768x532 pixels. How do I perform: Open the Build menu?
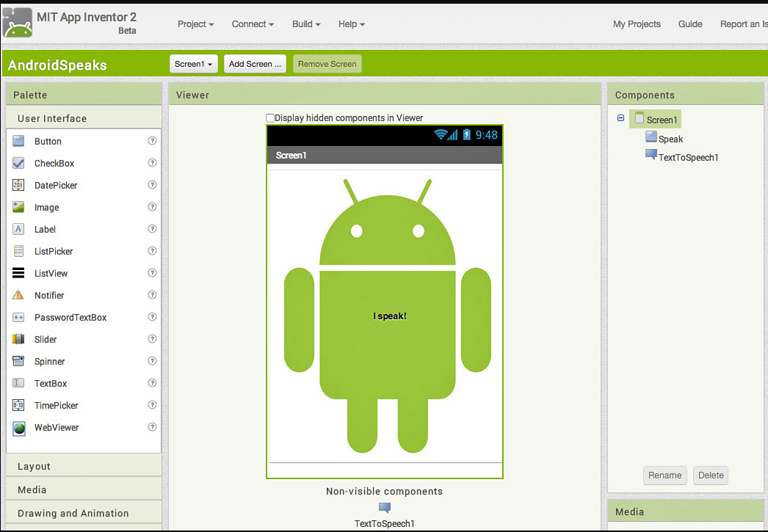[x=305, y=23]
